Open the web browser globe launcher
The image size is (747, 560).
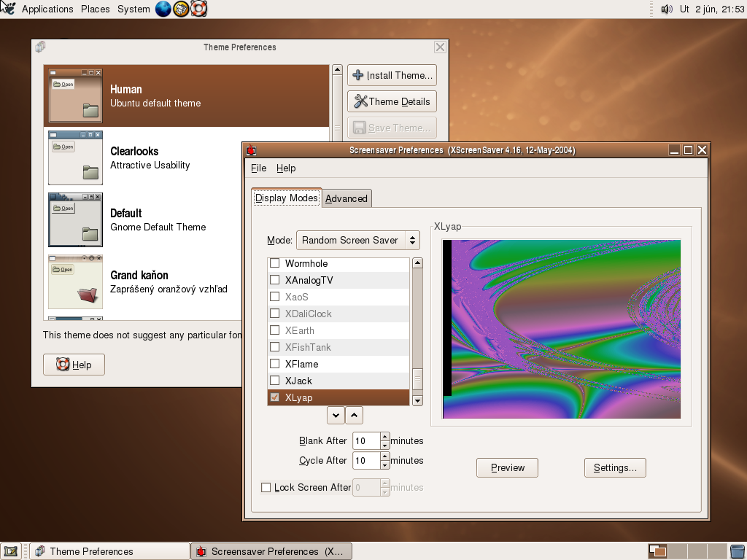click(x=163, y=9)
